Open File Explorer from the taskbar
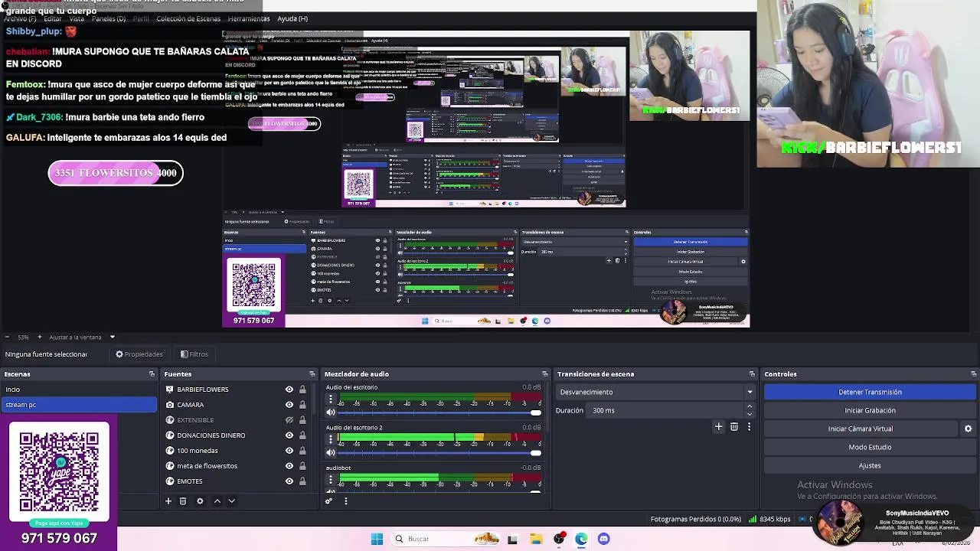 536,539
